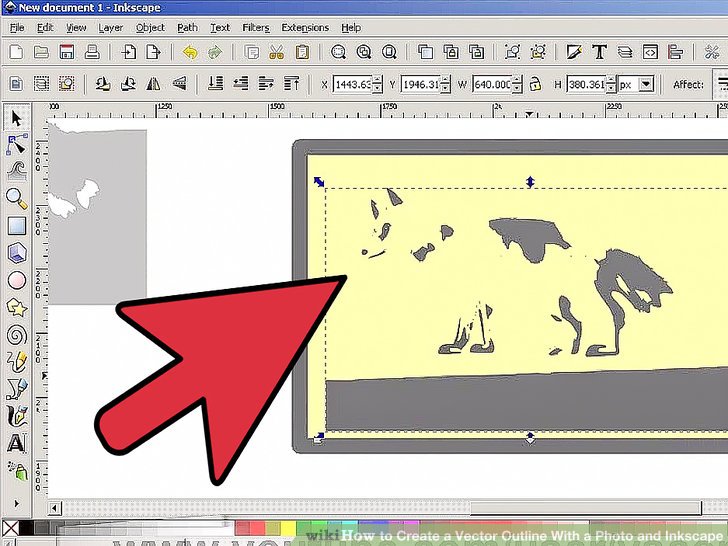Create a new document icon

click(16, 52)
